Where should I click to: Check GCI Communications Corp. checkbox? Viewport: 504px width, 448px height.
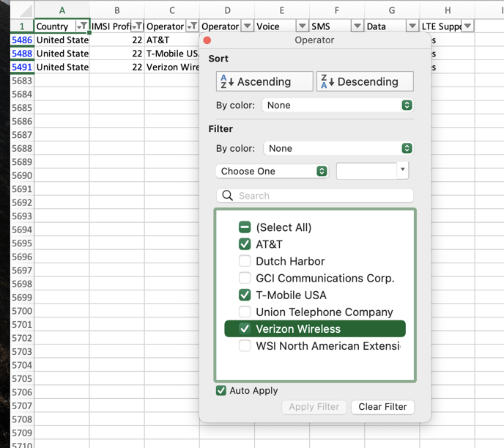[x=245, y=278]
